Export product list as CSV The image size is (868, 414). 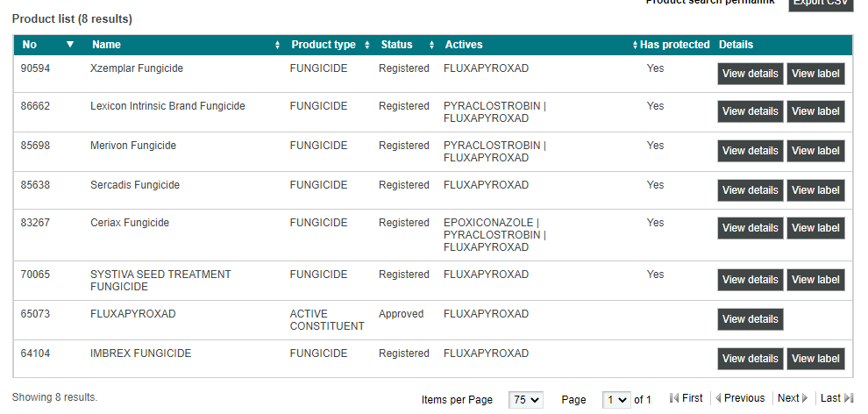[x=820, y=4]
